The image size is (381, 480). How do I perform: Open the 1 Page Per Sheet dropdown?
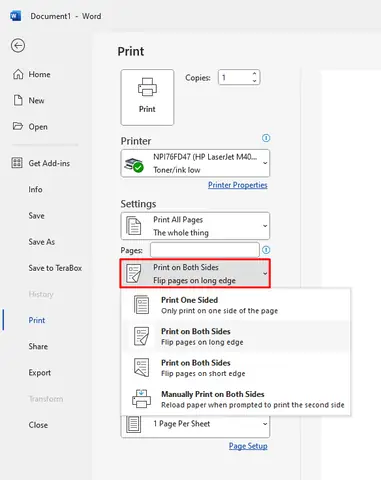pyautogui.click(x=265, y=424)
